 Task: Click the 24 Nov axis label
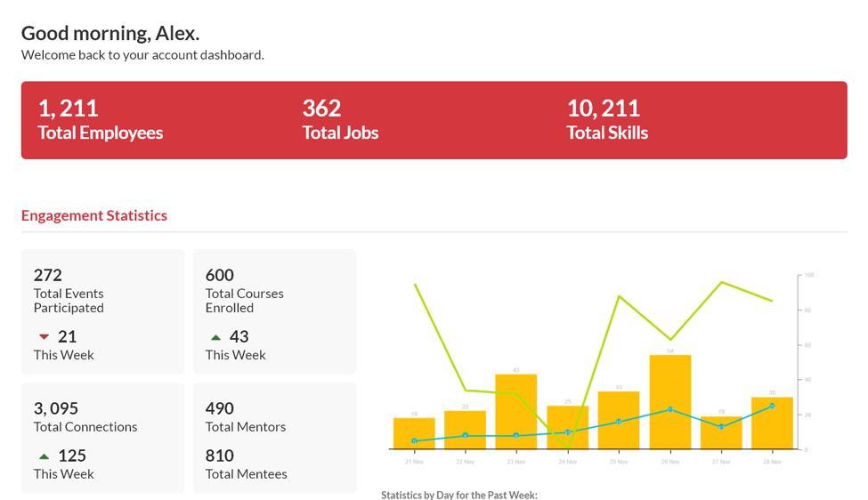click(x=567, y=462)
